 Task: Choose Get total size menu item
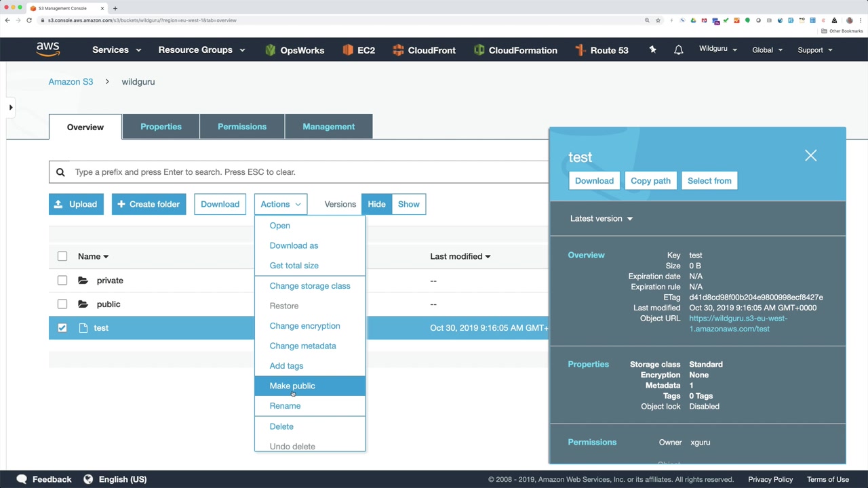tap(310, 266)
